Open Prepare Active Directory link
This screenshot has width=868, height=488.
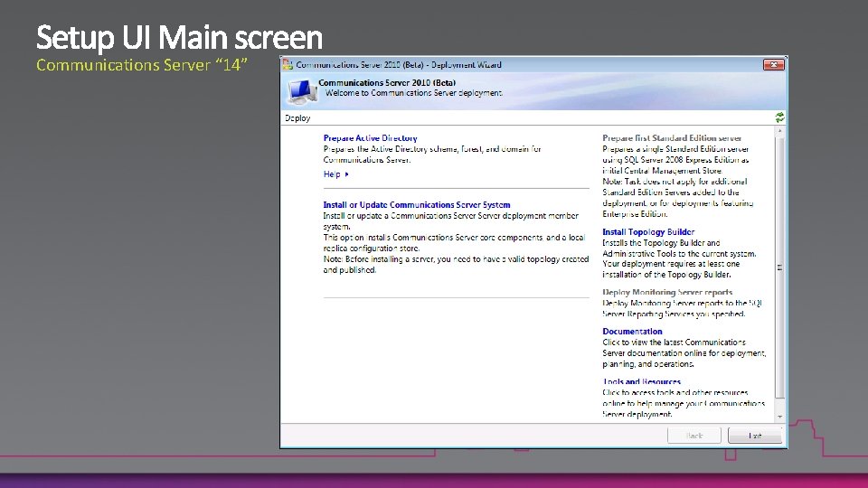(x=370, y=138)
